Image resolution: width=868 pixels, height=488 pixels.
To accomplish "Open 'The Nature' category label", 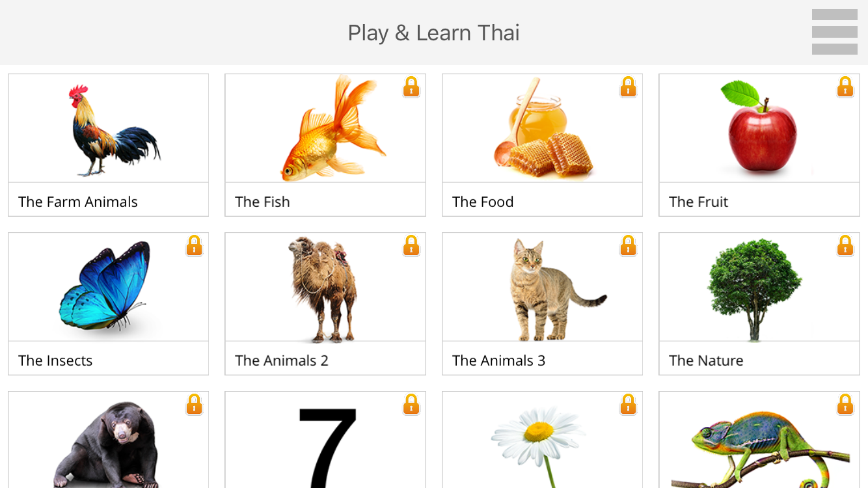I will point(706,360).
